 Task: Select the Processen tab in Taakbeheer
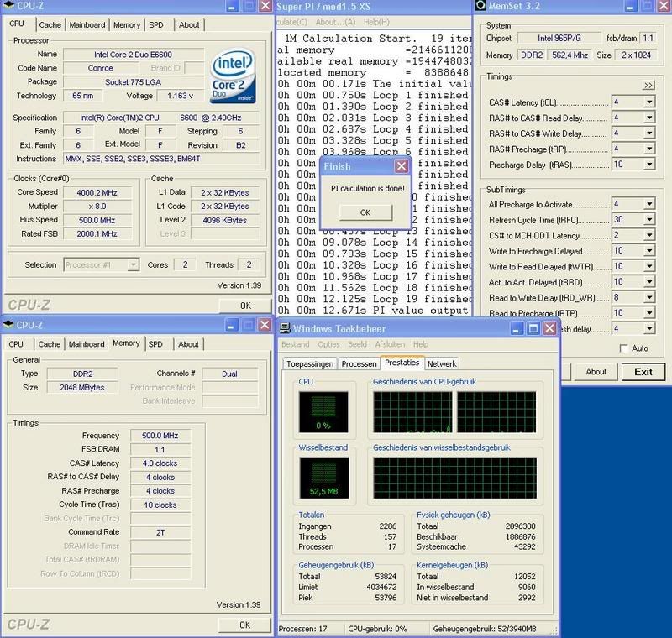(x=359, y=364)
